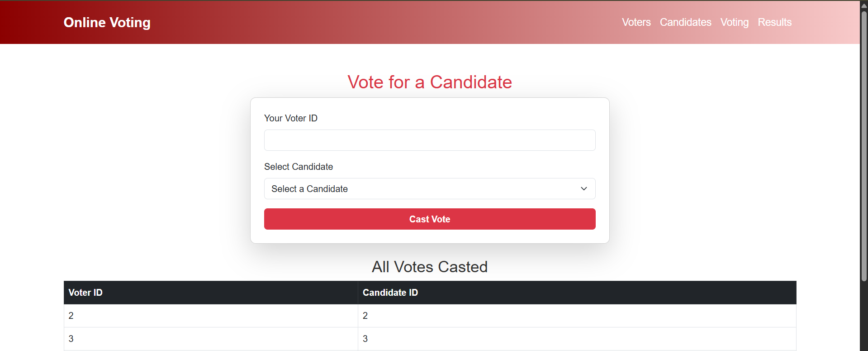Image resolution: width=868 pixels, height=351 pixels.
Task: Click Voter ID cell with value 2
Action: 211,316
